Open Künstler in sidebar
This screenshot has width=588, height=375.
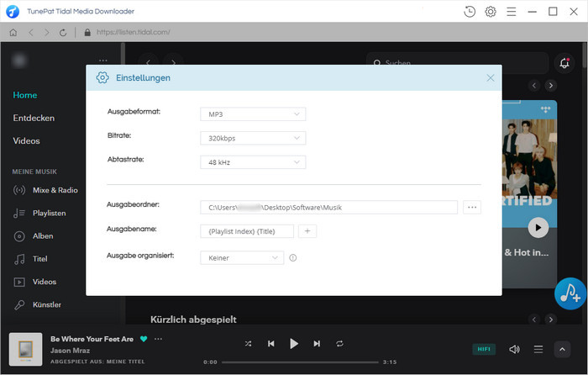tap(37, 304)
